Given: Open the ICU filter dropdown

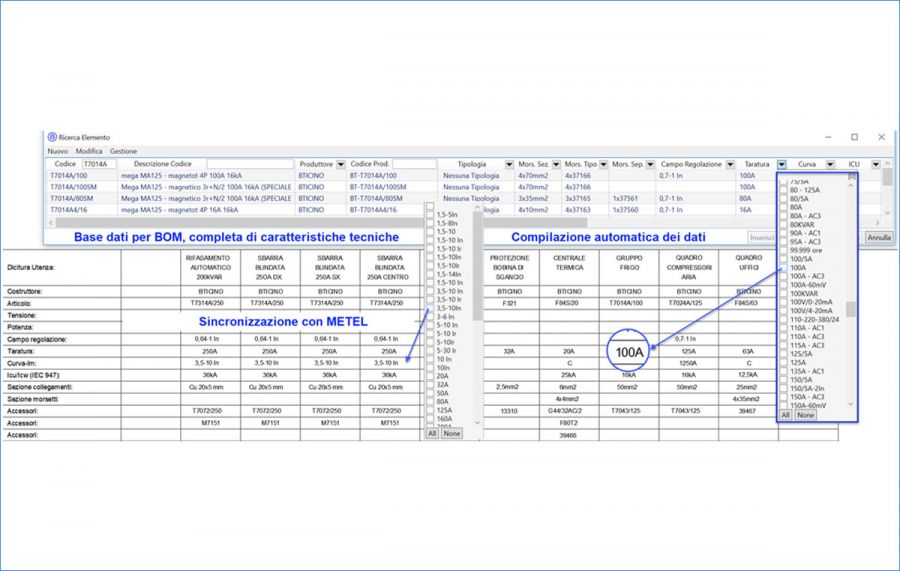Looking at the screenshot, I should click(876, 165).
